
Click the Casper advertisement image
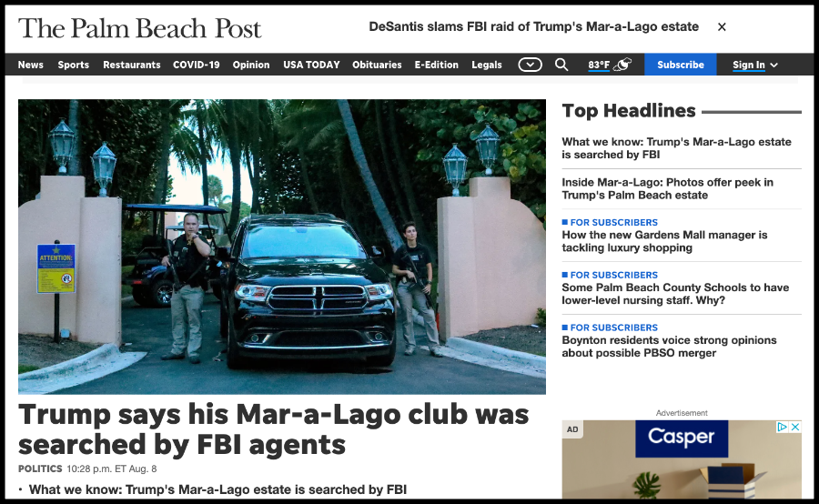coord(682,459)
